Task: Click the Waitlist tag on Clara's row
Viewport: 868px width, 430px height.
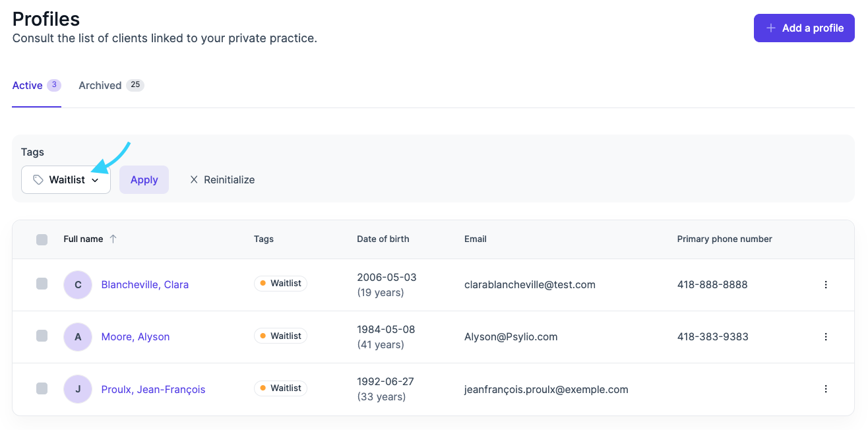Action: 280,284
